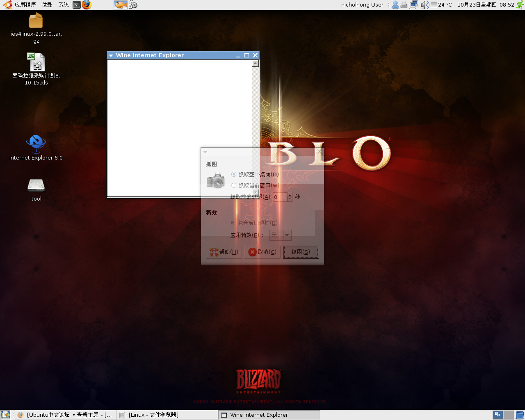Image resolution: width=525 pixels, height=420 pixels.
Task: Click the volume speaker icon
Action: coord(425,5)
